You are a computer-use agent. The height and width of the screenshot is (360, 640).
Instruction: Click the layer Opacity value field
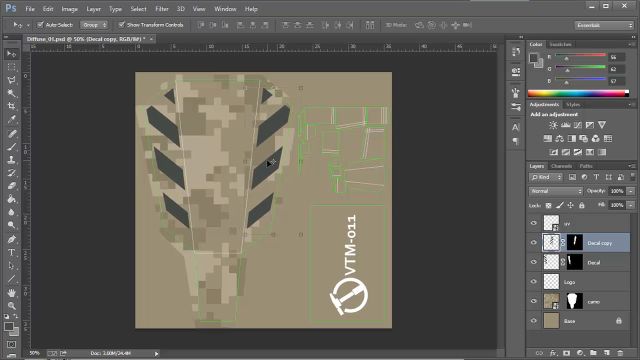(617, 191)
